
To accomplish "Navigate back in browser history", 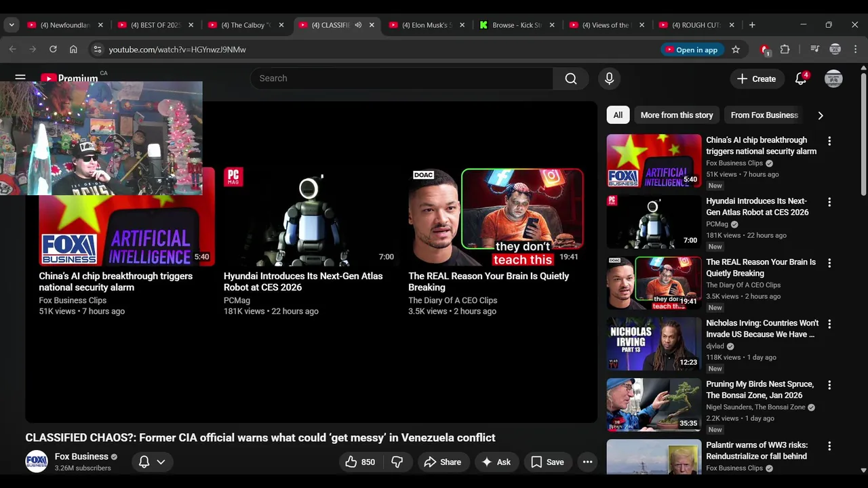I will (x=12, y=49).
